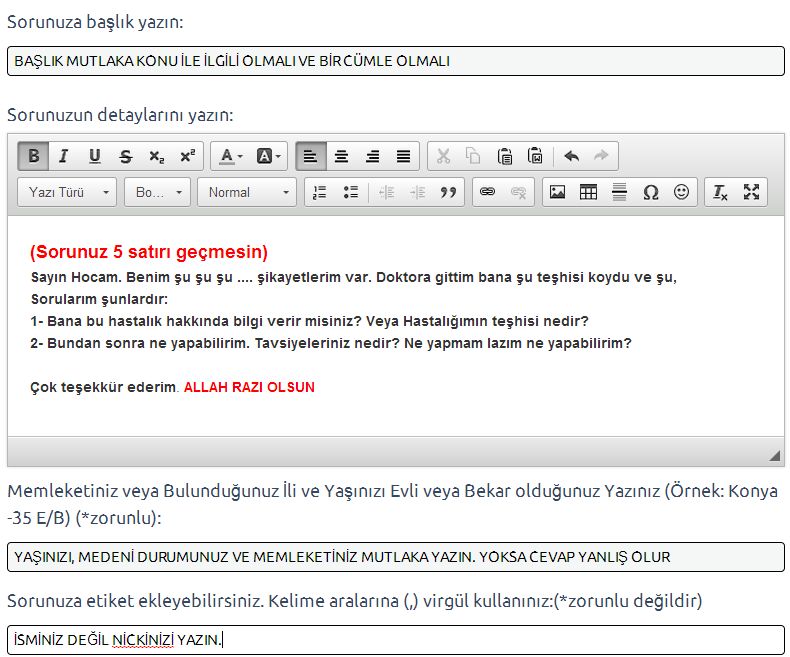Viewport: 790px width, 657px height.
Task: Expand the Yazı Türü font dropdown
Action: pos(67,192)
